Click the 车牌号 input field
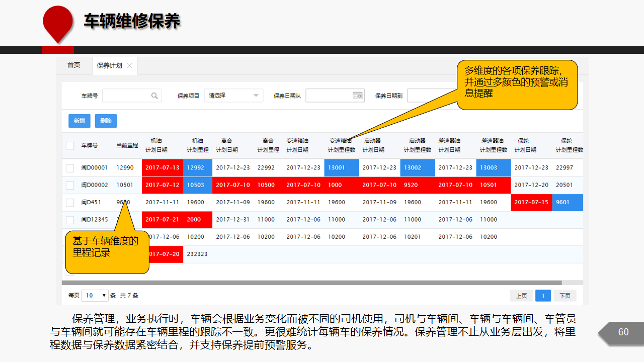The height and width of the screenshot is (362, 644). point(132,96)
